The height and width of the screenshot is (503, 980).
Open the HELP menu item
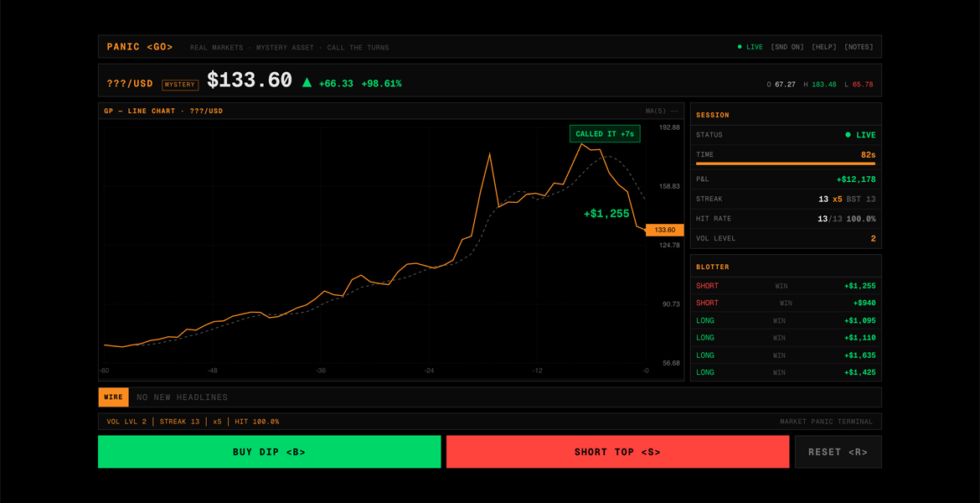(x=823, y=47)
